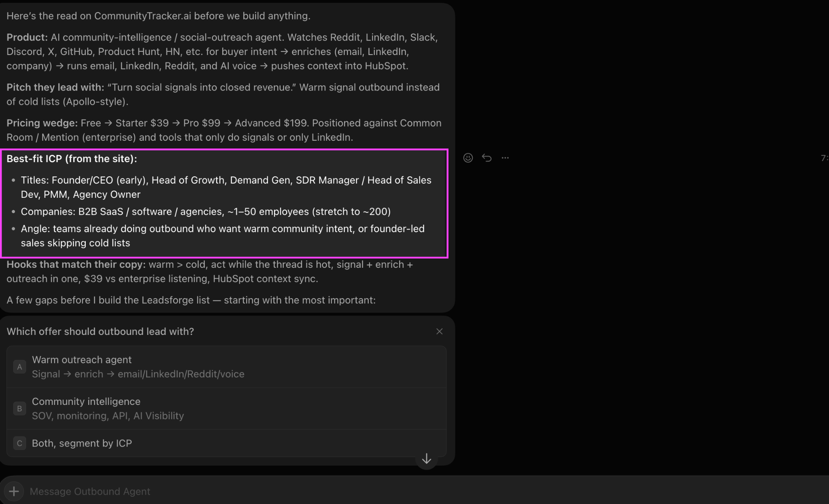Click the "Companies: B2B SaaS" bullet
The image size is (829, 504).
click(x=206, y=212)
